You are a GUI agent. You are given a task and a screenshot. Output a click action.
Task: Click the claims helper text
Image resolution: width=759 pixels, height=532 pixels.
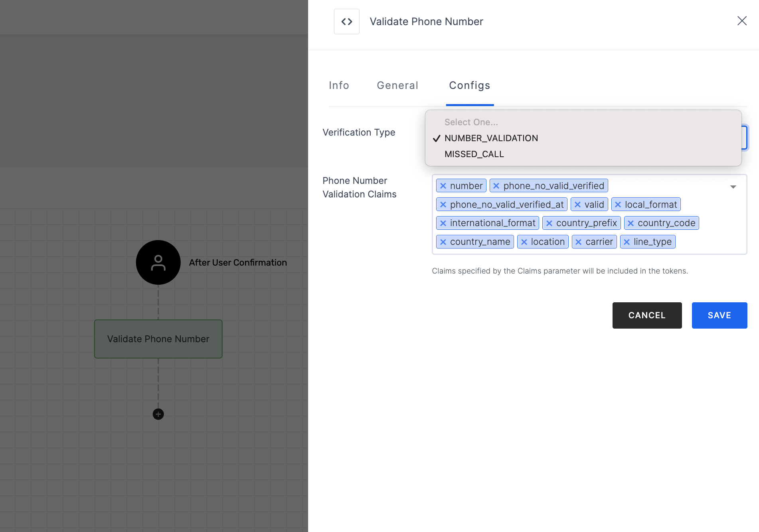tap(560, 271)
